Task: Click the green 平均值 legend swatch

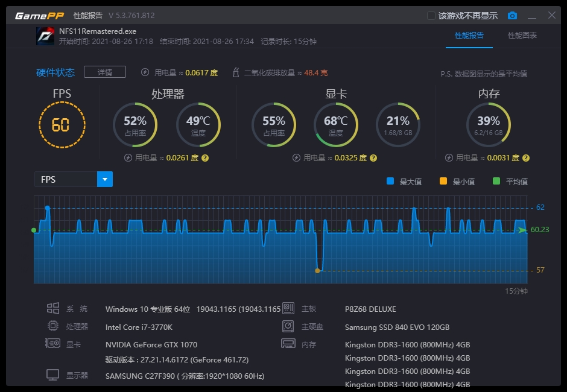Action: tap(496, 181)
